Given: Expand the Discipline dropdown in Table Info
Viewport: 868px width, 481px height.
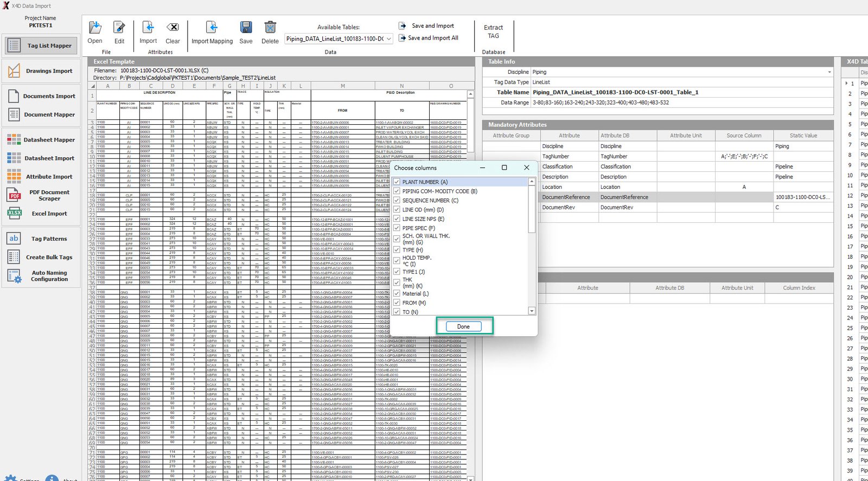Looking at the screenshot, I should 829,72.
